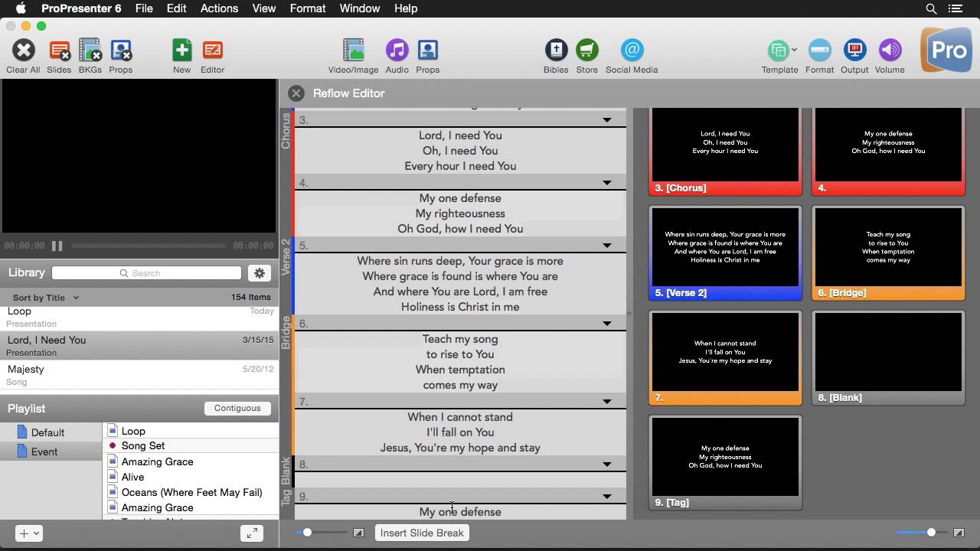Open the Apple menu

tap(21, 8)
